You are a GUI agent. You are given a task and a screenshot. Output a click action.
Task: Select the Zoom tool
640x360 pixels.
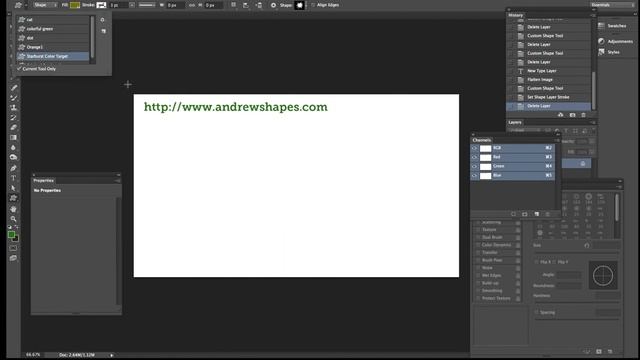13,219
